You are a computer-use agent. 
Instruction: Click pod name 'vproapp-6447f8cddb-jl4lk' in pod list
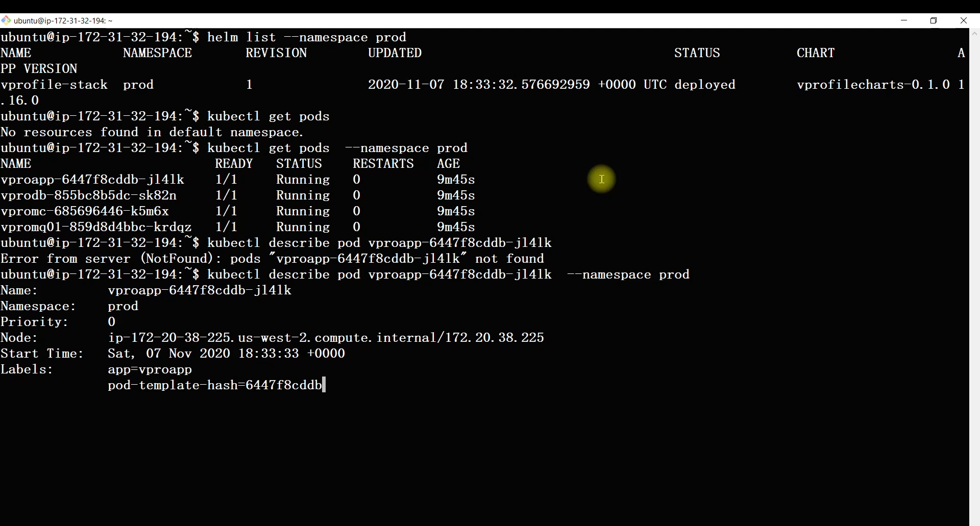[92, 180]
